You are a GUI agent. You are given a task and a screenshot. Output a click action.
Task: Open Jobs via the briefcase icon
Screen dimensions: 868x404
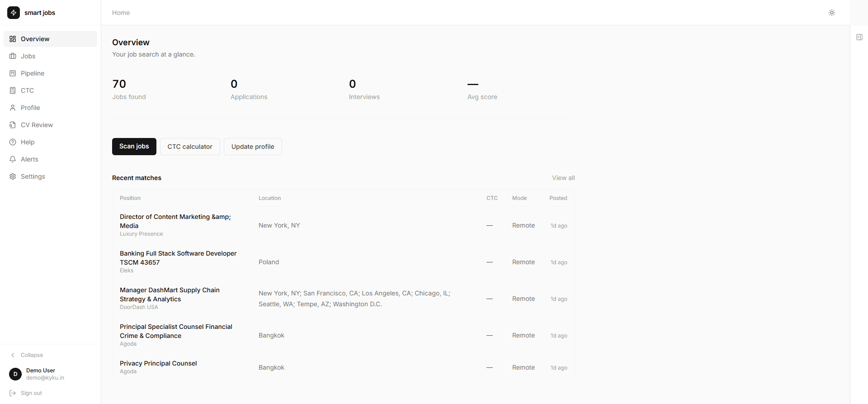click(x=13, y=56)
